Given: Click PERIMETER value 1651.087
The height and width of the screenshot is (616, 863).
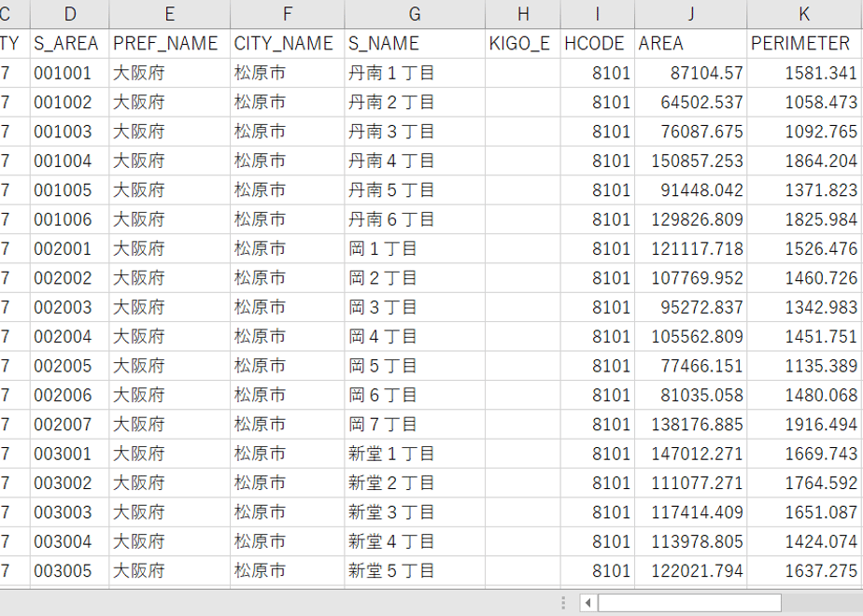Looking at the screenshot, I should click(805, 512).
